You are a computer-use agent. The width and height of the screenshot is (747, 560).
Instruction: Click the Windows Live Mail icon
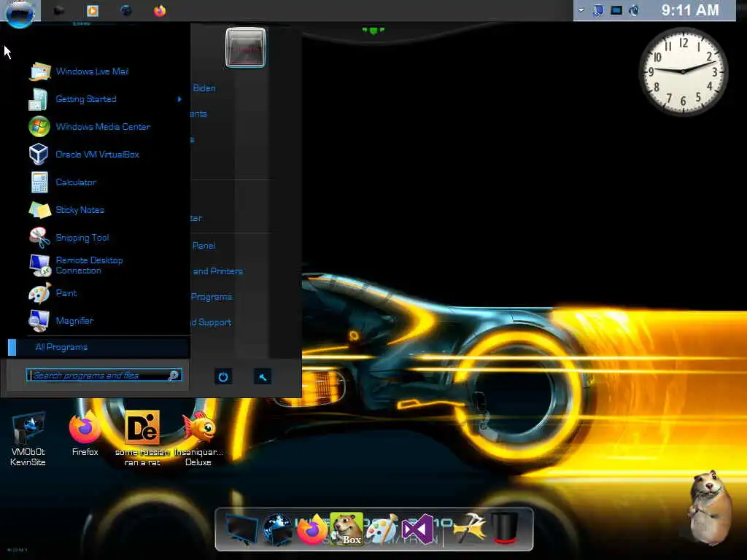(40, 71)
